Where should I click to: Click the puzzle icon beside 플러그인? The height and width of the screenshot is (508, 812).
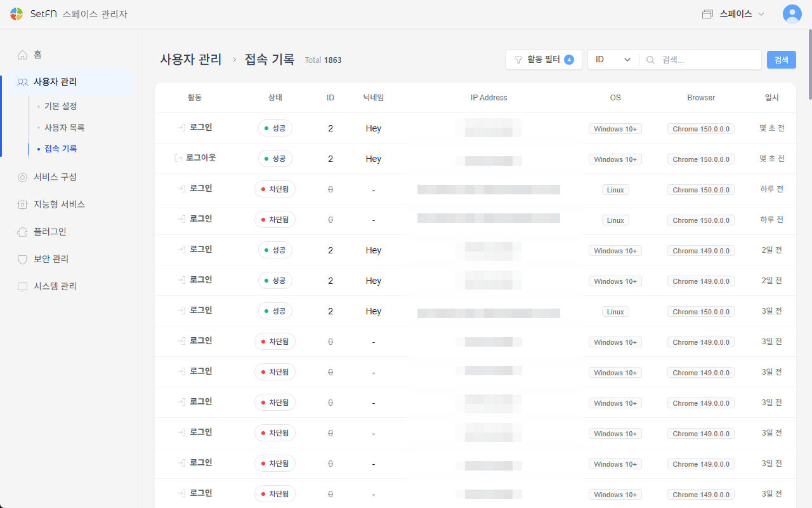point(23,232)
